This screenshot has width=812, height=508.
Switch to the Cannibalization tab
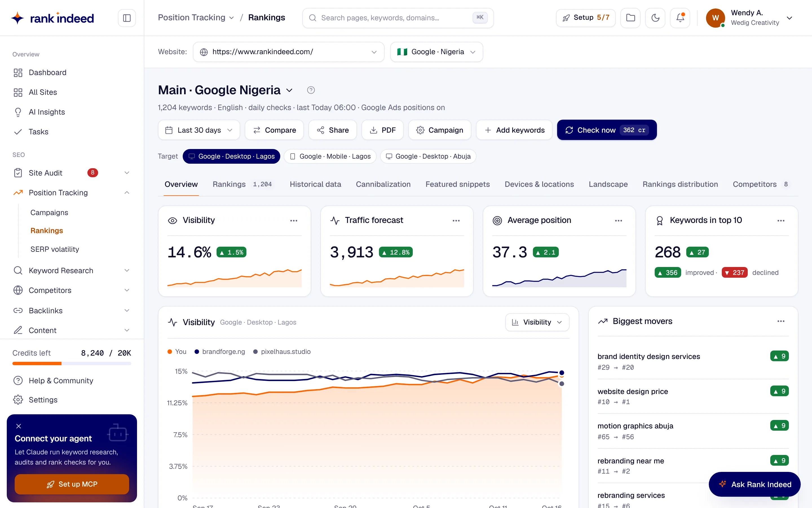point(383,184)
